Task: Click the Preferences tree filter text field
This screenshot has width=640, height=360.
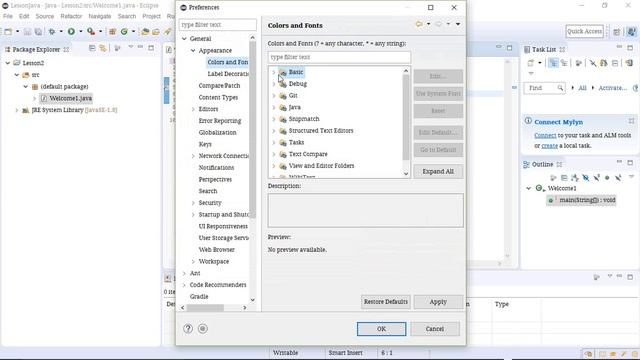Action: [x=218, y=25]
